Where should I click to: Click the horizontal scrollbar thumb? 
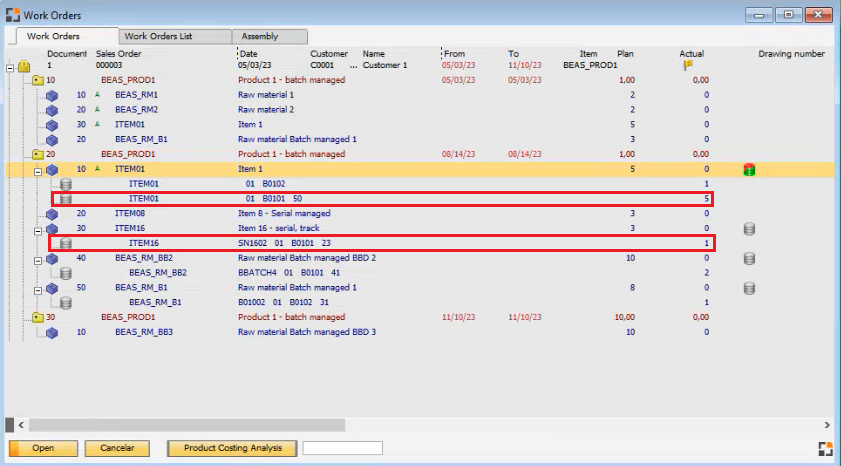180,425
